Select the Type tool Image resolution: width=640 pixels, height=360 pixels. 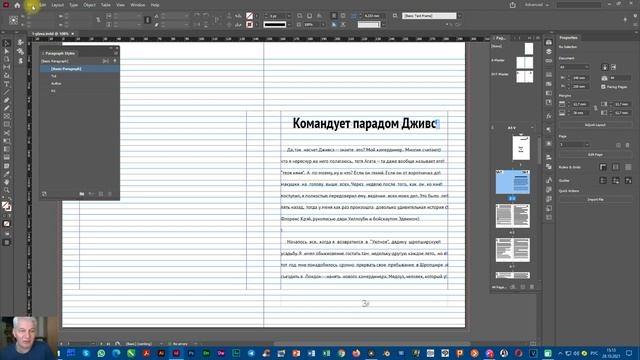[x=7, y=84]
